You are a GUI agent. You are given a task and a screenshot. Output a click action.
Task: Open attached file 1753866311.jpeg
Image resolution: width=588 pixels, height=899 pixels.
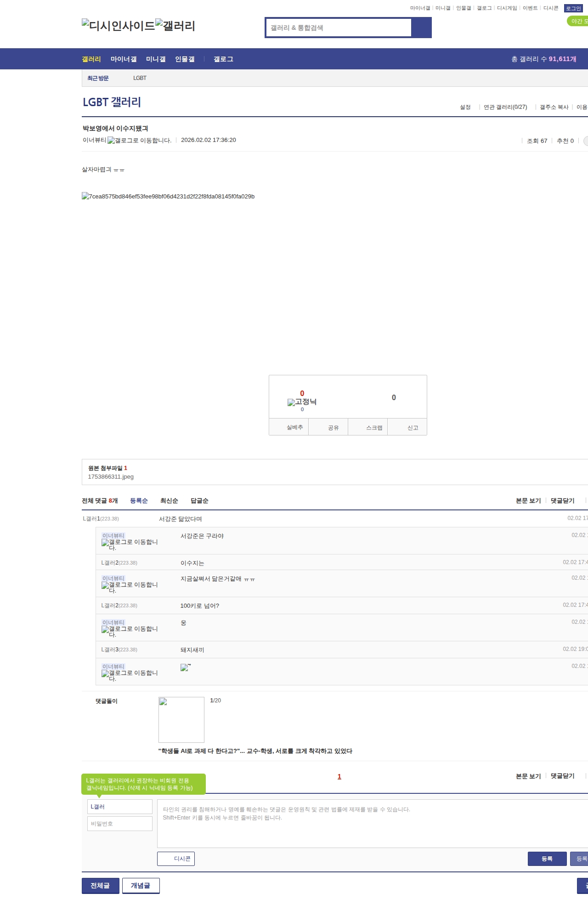tap(111, 477)
